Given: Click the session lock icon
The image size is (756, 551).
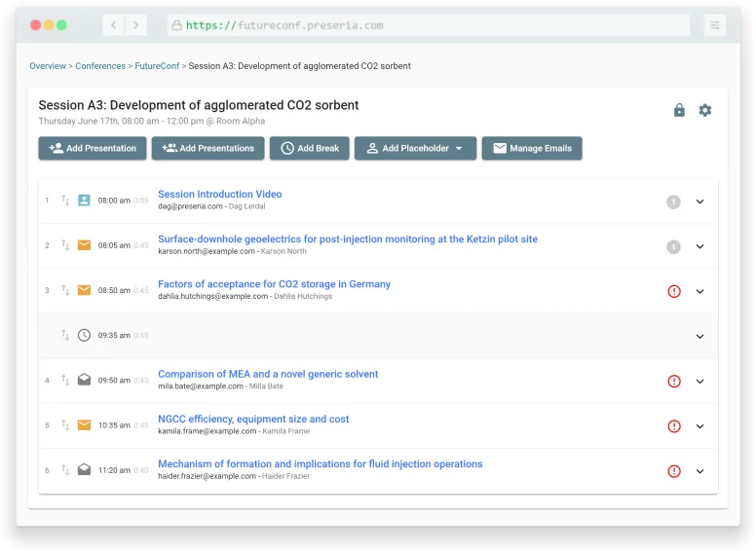Looking at the screenshot, I should pyautogui.click(x=679, y=111).
